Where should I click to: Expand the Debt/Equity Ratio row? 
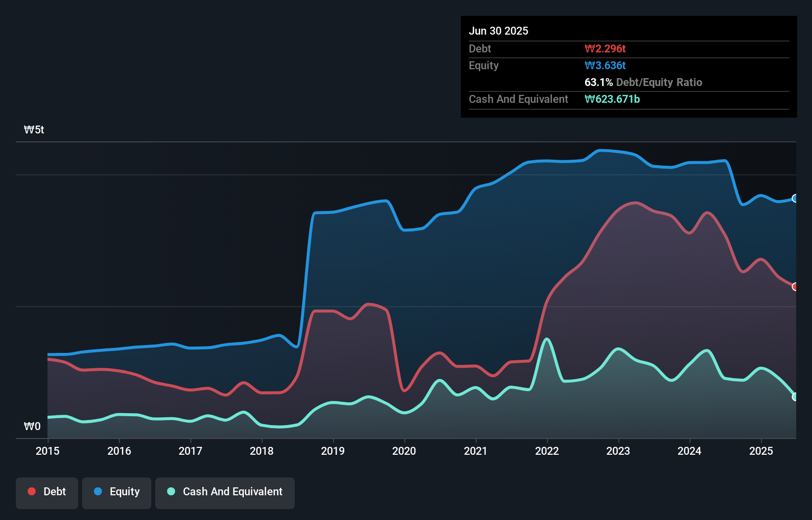(x=643, y=83)
